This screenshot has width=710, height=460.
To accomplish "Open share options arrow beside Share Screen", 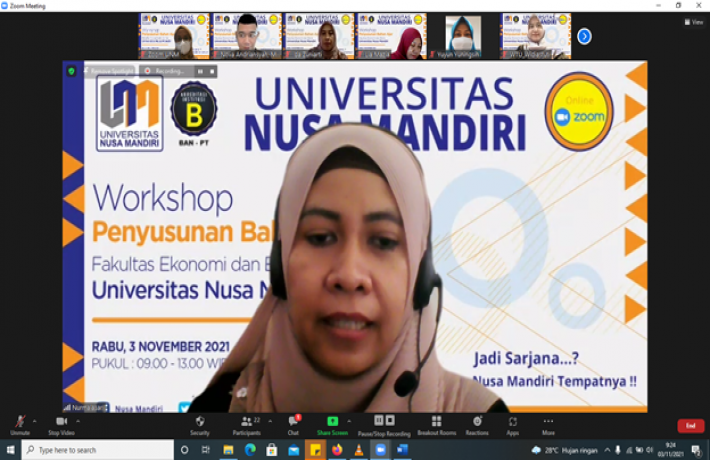I will (349, 422).
